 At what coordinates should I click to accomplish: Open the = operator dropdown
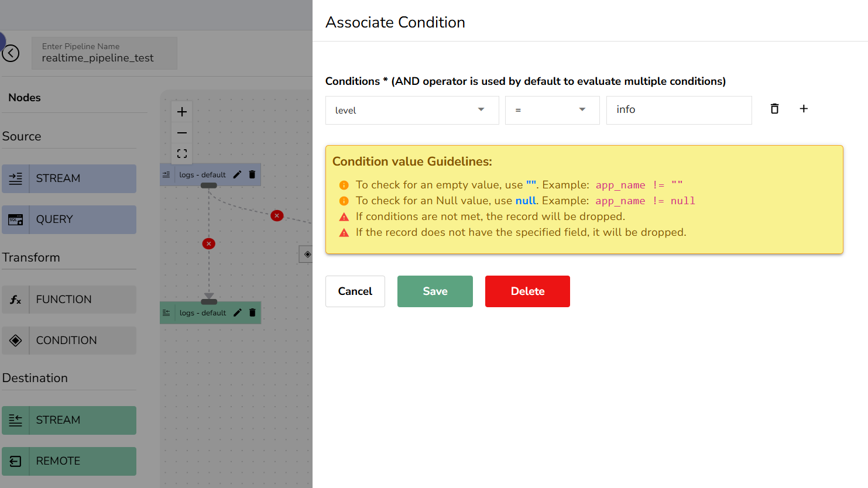pyautogui.click(x=552, y=110)
